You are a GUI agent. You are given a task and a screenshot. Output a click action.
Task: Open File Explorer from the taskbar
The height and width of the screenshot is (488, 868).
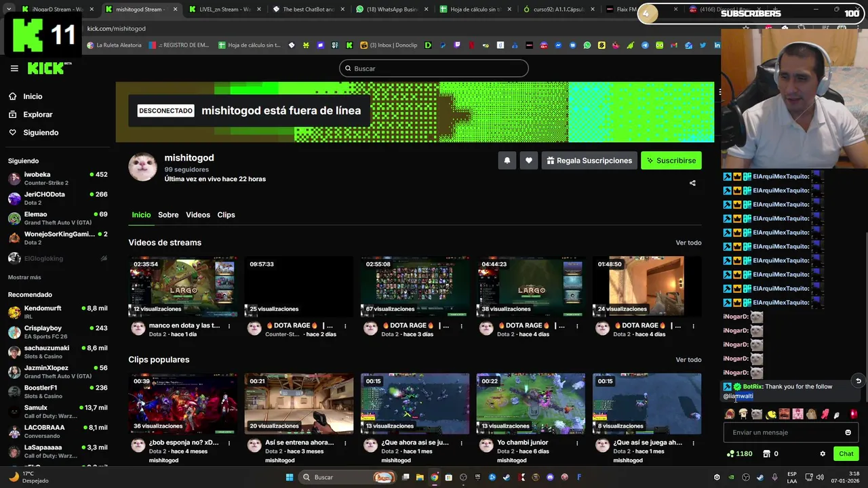pos(420,477)
